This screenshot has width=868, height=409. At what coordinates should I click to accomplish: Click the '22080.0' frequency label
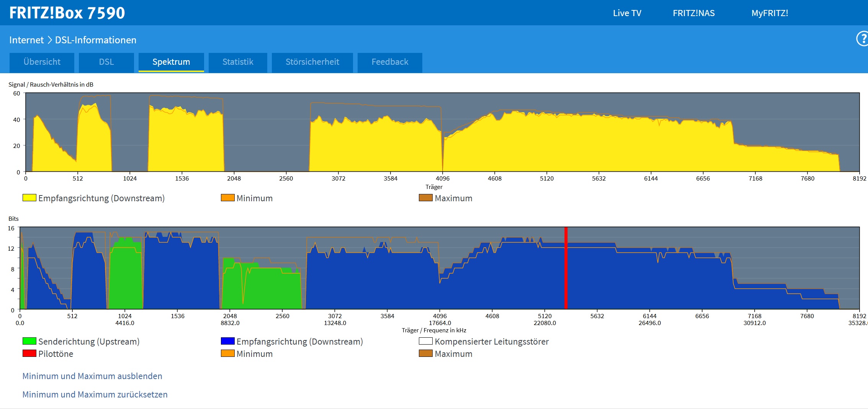pos(545,323)
